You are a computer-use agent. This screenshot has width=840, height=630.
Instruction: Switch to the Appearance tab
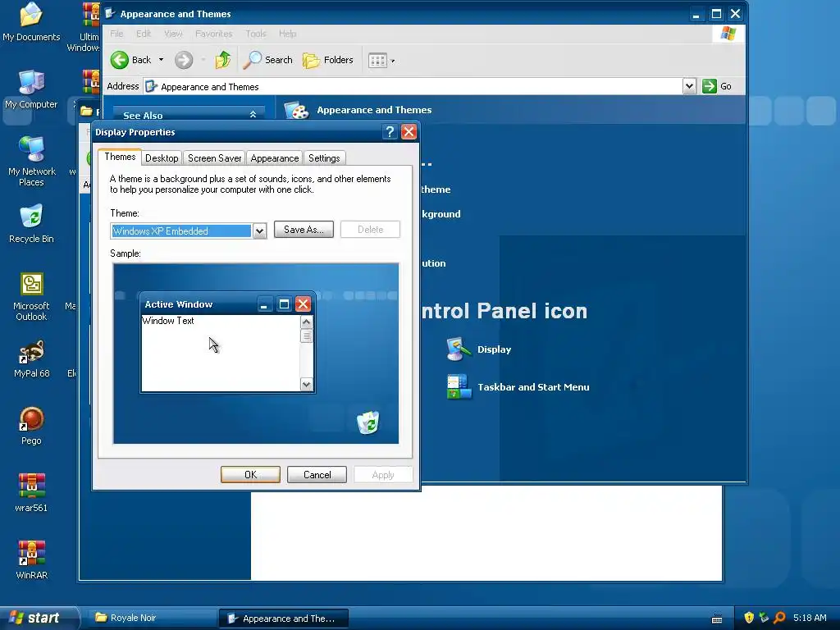pos(274,158)
